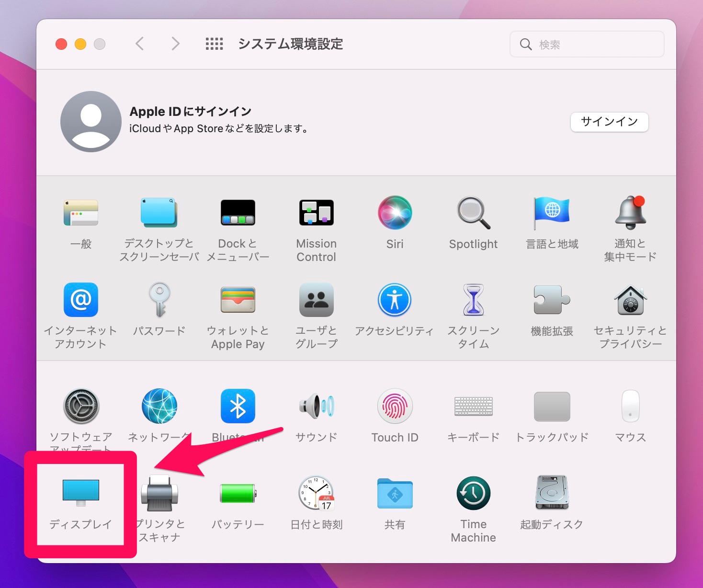This screenshot has height=588, width=703.
Task: Open Spotlight preferences
Action: [473, 213]
